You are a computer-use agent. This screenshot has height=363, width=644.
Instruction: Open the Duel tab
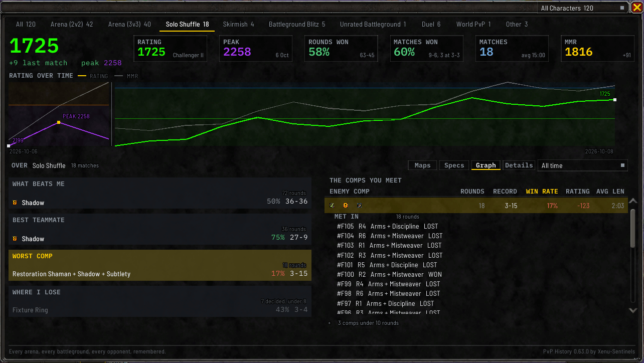tap(431, 24)
